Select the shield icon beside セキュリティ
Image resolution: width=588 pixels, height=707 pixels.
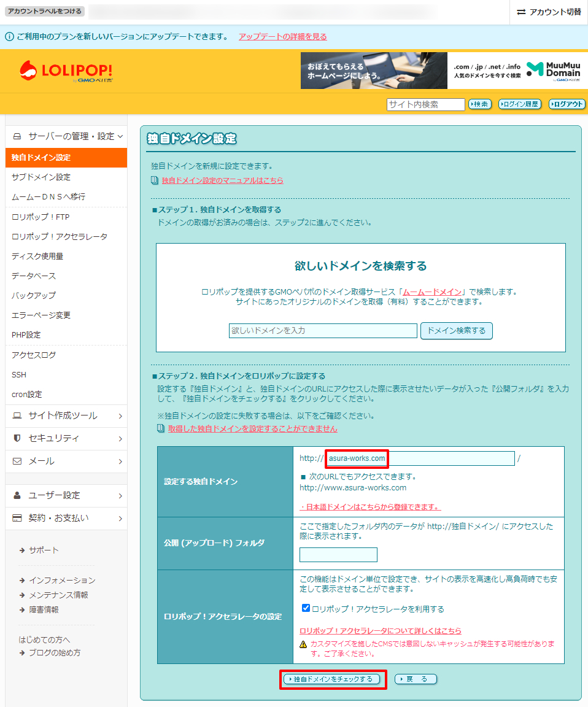coord(18,439)
